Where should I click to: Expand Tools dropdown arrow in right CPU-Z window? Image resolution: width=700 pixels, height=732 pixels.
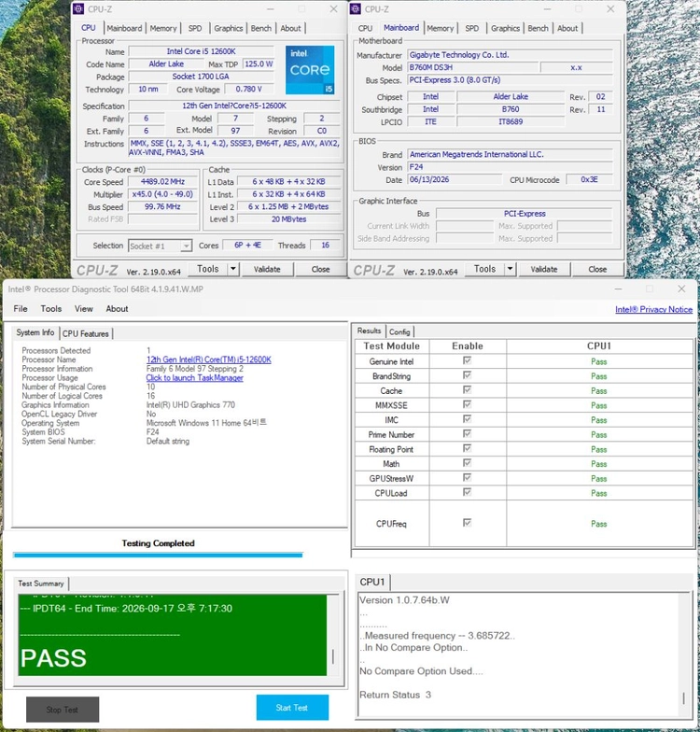coord(510,269)
